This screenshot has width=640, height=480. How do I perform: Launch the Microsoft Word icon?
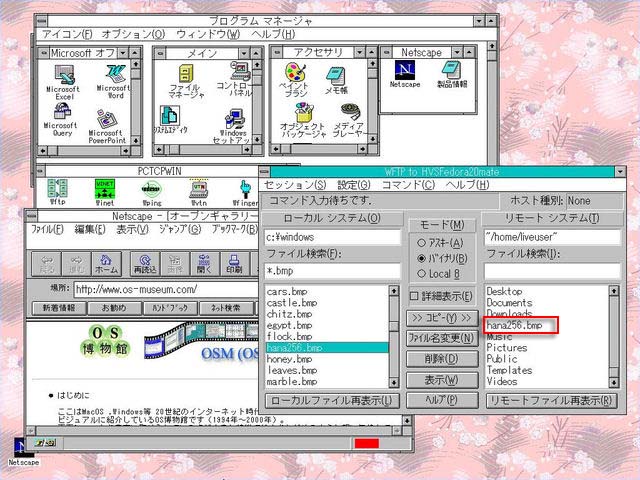pyautogui.click(x=114, y=82)
